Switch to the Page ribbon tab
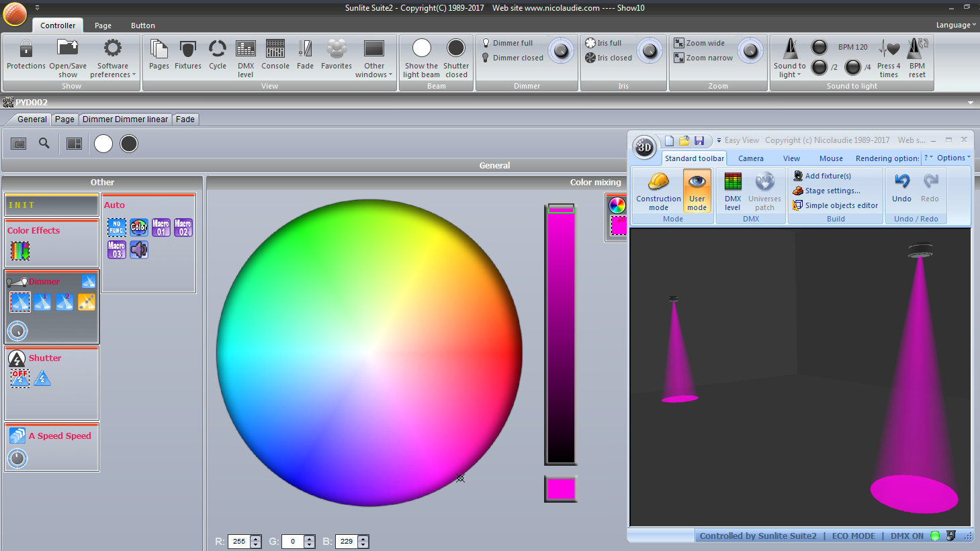Image resolution: width=980 pixels, height=551 pixels. [103, 26]
